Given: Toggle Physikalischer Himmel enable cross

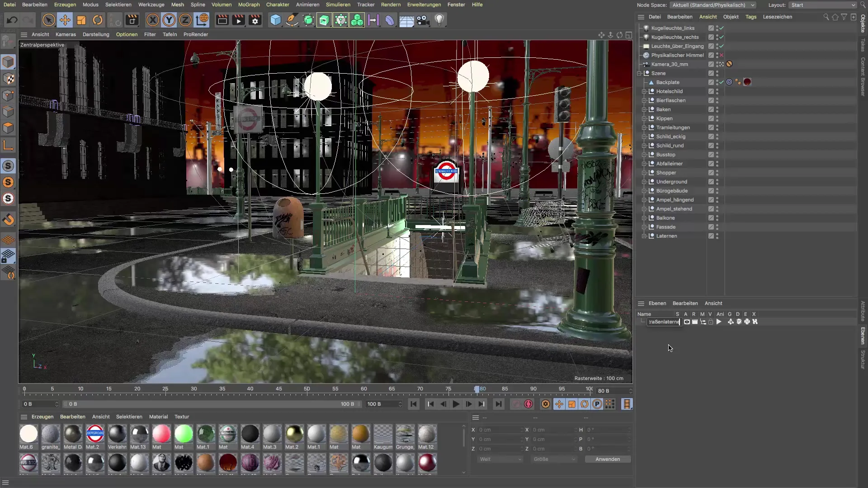Looking at the screenshot, I should [x=722, y=55].
